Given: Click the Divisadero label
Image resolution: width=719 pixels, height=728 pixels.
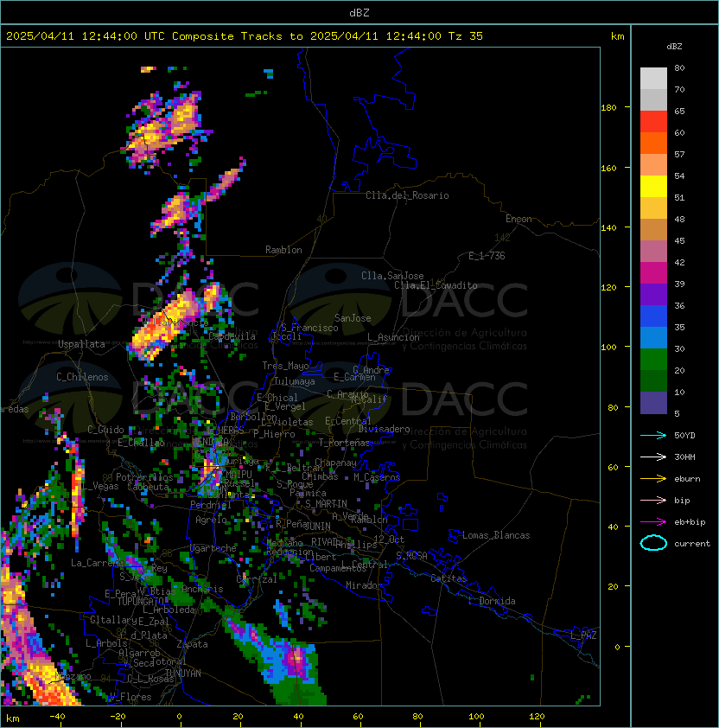Looking at the screenshot, I should pyautogui.click(x=384, y=429).
